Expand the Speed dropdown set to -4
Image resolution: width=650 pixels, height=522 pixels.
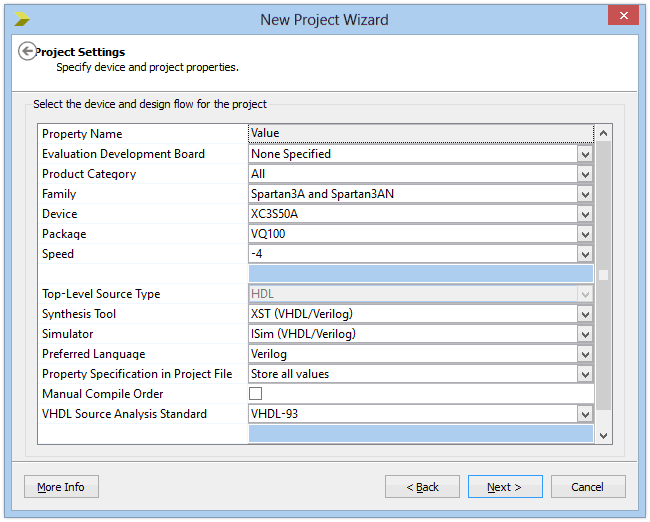pyautogui.click(x=585, y=254)
